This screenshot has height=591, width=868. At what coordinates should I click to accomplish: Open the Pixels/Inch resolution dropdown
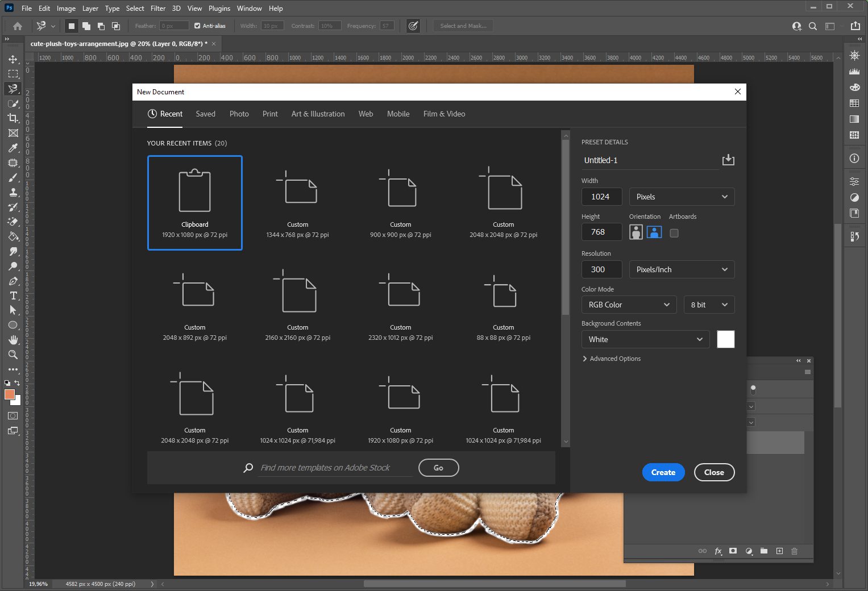[682, 269]
